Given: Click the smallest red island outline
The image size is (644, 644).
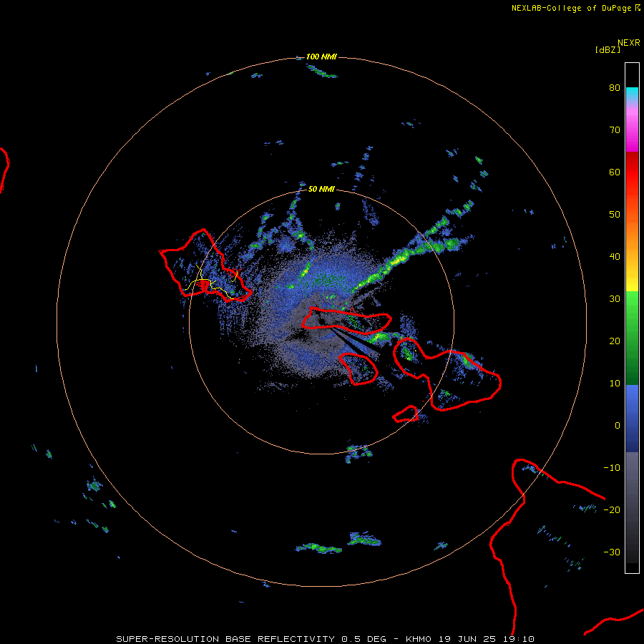Looking at the screenshot, I should coord(406,414).
